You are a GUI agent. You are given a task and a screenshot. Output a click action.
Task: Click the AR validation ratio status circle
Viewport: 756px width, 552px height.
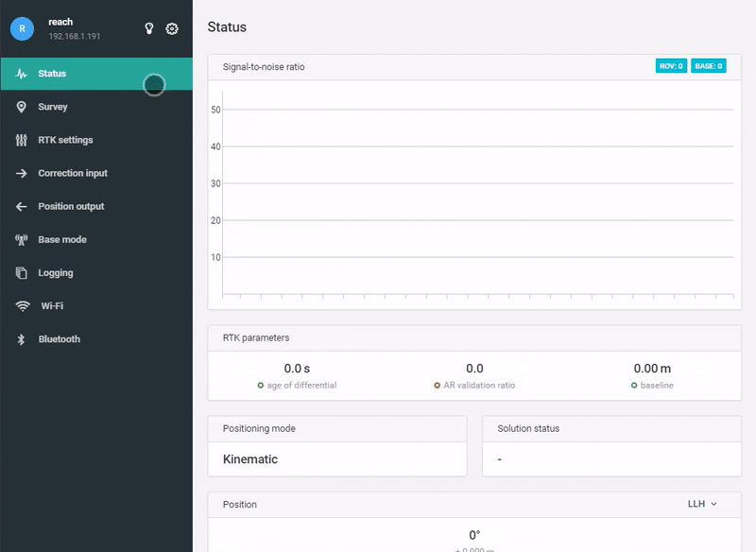[x=437, y=386]
